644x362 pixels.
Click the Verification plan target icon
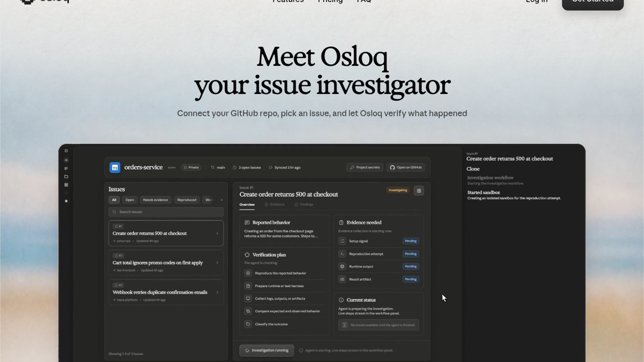pyautogui.click(x=247, y=255)
